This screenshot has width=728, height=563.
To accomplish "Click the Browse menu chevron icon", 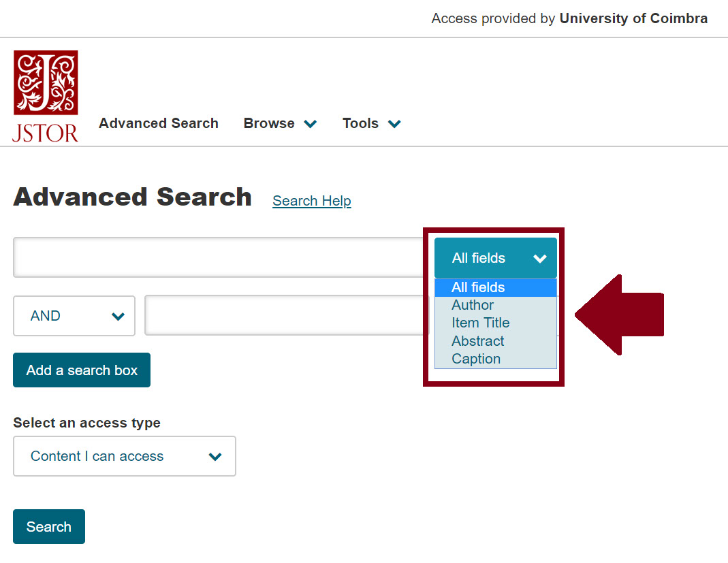I will tap(311, 124).
